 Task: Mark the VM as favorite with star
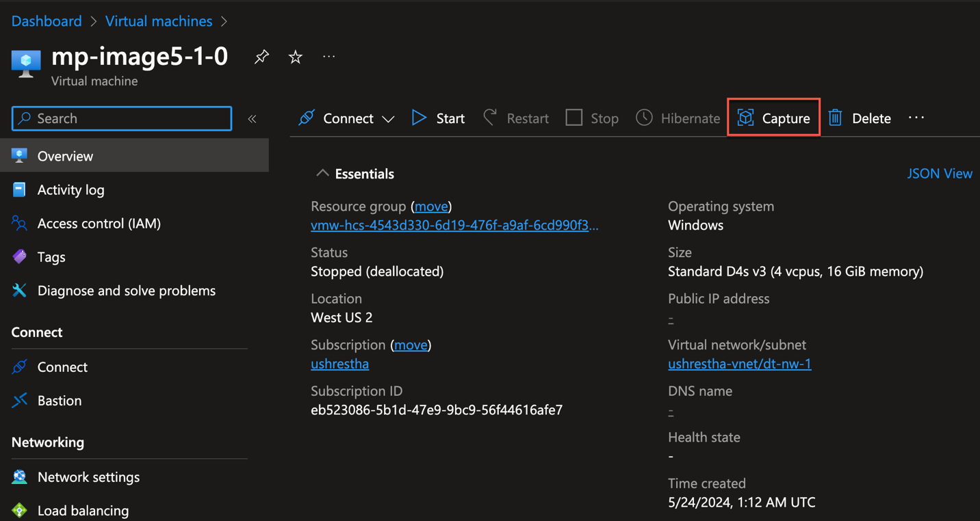[296, 57]
